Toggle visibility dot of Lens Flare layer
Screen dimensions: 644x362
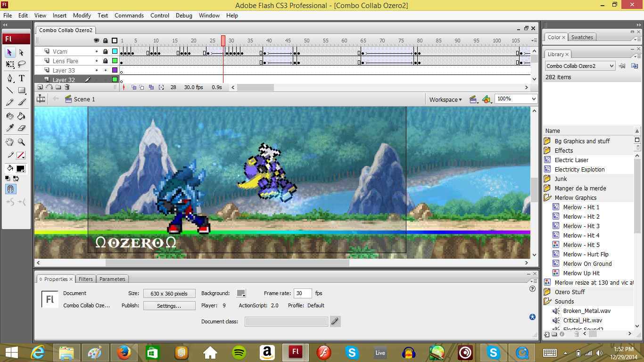pyautogui.click(x=97, y=61)
